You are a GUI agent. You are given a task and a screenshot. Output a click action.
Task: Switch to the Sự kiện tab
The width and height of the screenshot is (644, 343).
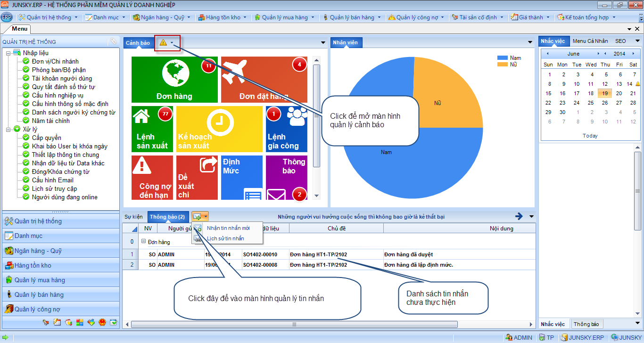point(133,217)
